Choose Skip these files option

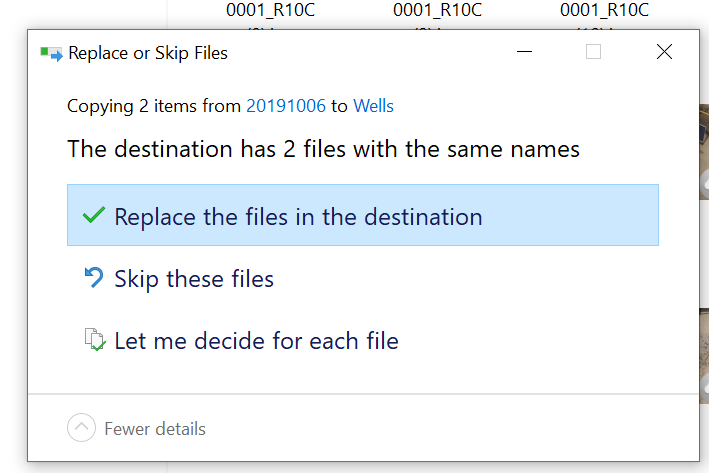pos(194,279)
